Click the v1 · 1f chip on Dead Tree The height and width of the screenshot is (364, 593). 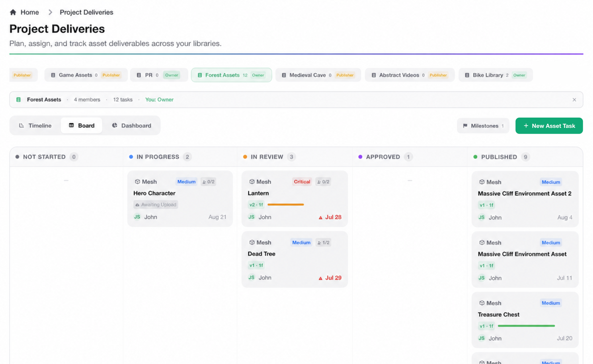click(256, 265)
